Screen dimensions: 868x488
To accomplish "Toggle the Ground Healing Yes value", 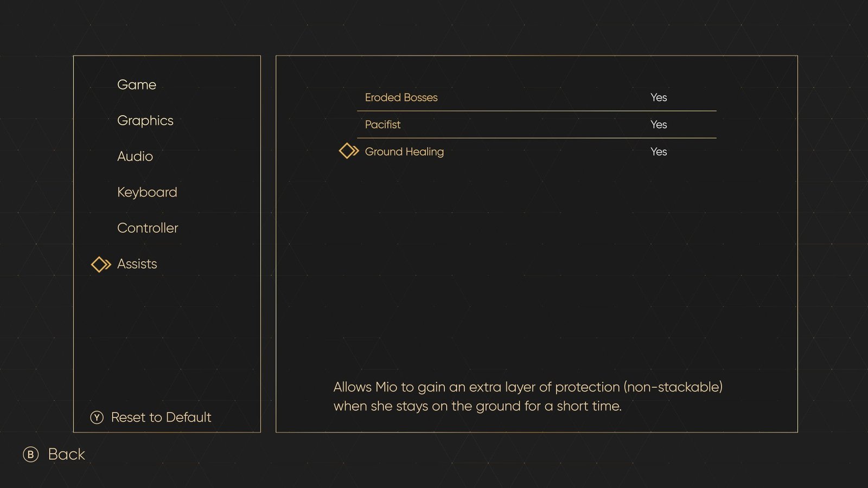I will point(659,152).
